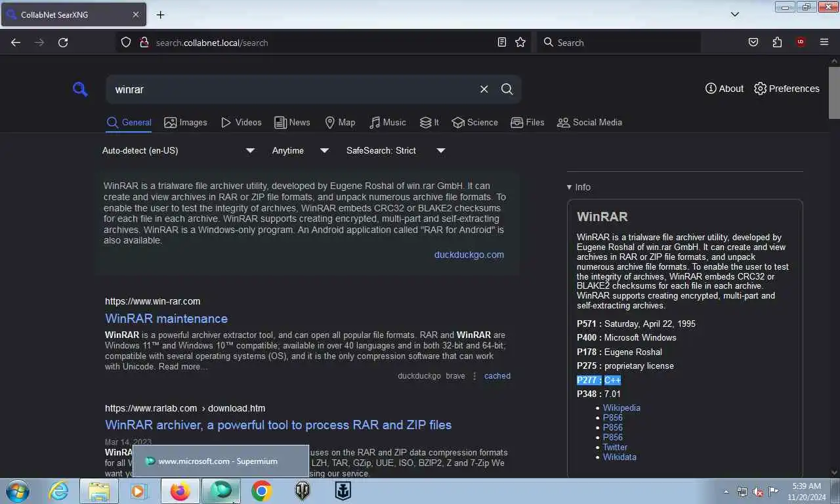Show tracking protection shield info

click(126, 42)
